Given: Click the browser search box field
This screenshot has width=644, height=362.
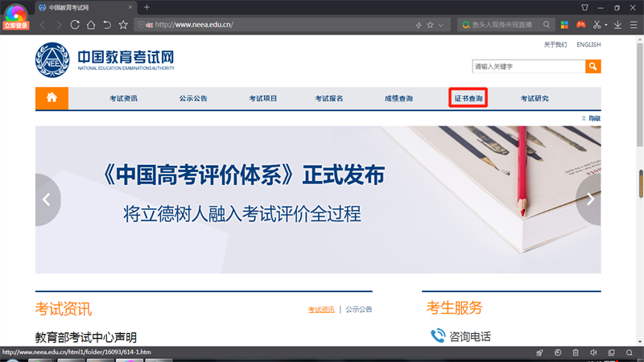Looking at the screenshot, I should [x=506, y=25].
